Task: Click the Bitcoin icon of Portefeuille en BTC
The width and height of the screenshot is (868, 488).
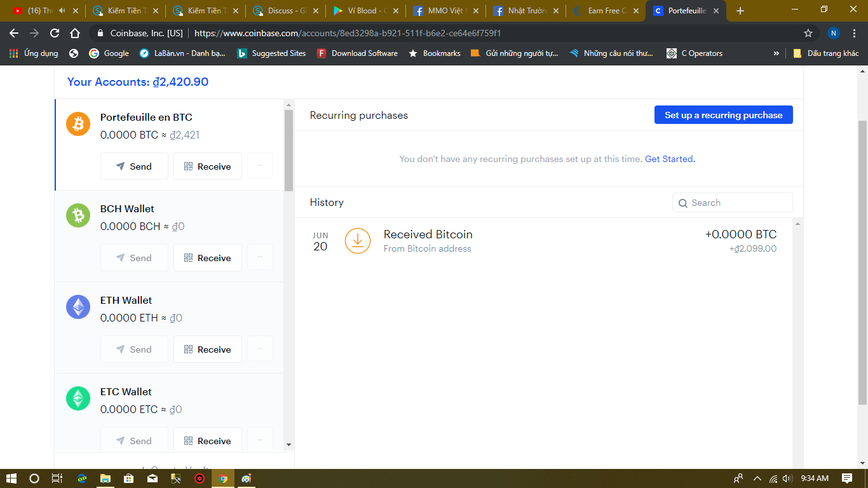Action: (78, 124)
